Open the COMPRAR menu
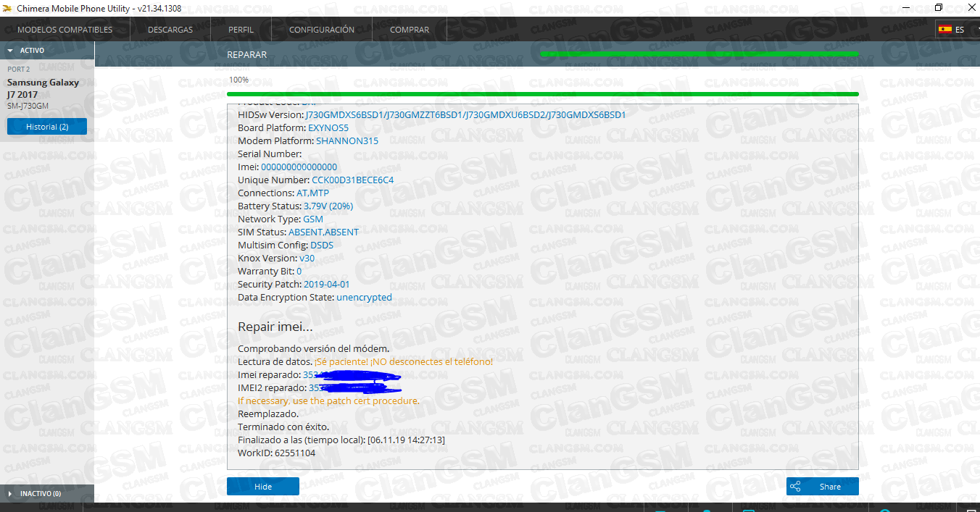 410,30
